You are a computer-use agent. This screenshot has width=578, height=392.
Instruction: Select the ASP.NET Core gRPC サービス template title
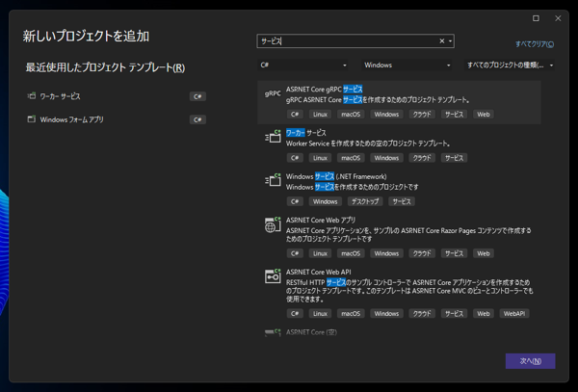point(324,90)
